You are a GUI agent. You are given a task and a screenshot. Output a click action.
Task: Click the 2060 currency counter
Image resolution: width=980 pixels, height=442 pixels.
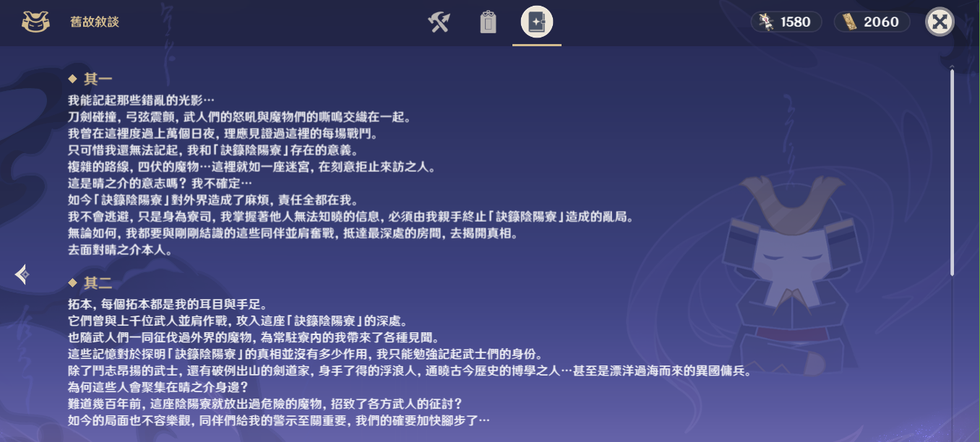(x=872, y=22)
